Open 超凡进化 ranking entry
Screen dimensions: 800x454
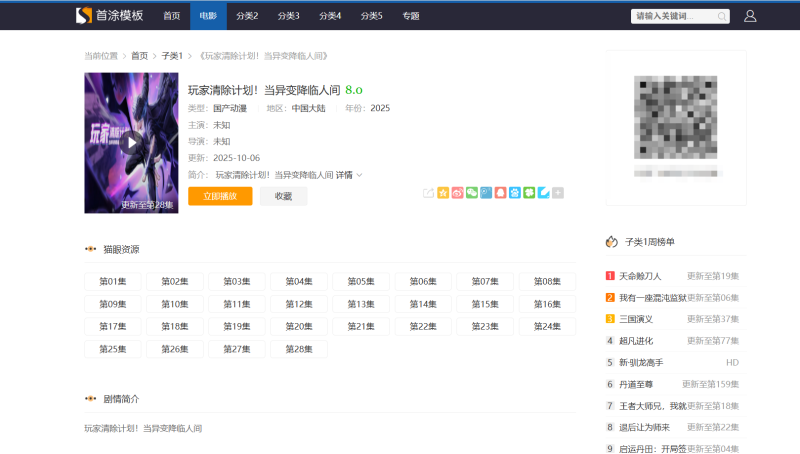[x=636, y=341]
